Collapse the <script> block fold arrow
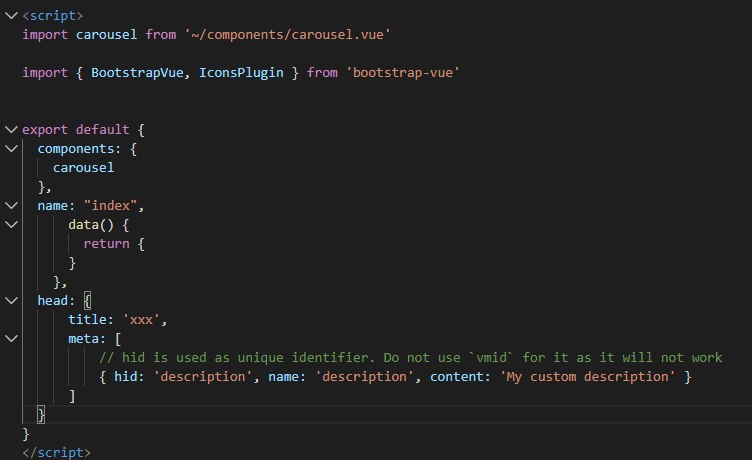Screen dimensions: 752x460 11,15
